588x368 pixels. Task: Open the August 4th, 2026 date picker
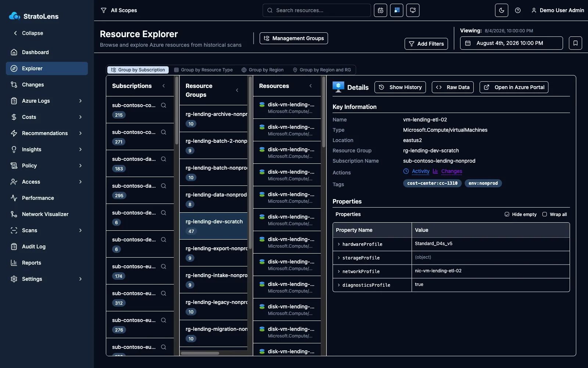coord(511,43)
